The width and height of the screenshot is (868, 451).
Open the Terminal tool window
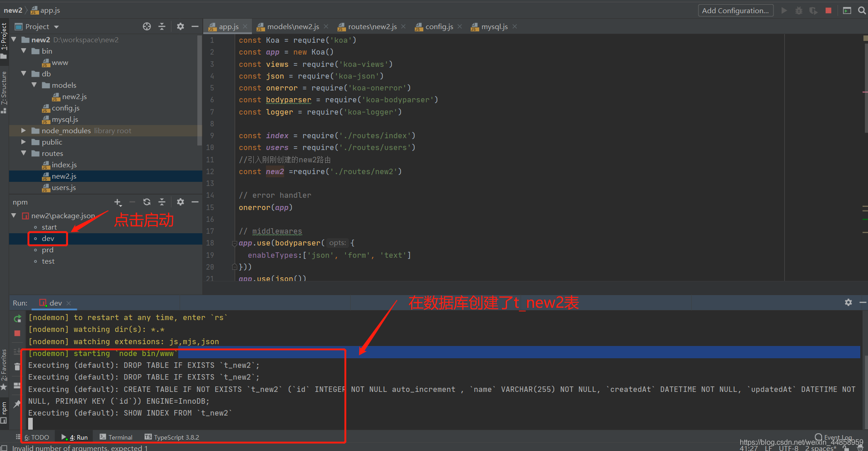coord(116,437)
